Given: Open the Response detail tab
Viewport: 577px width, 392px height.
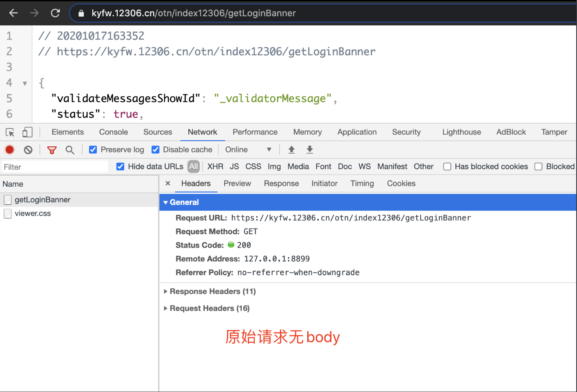Looking at the screenshot, I should [281, 183].
